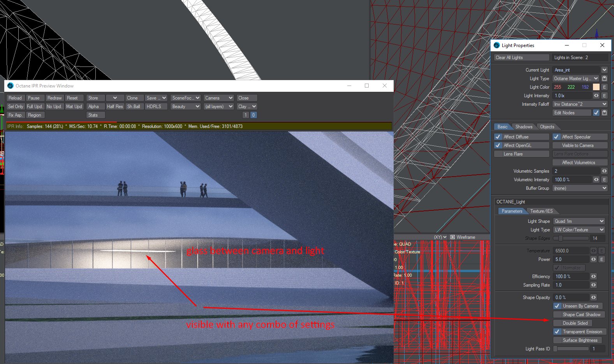614x364 pixels.
Task: Click the Edit Nodes button
Action: point(572,113)
